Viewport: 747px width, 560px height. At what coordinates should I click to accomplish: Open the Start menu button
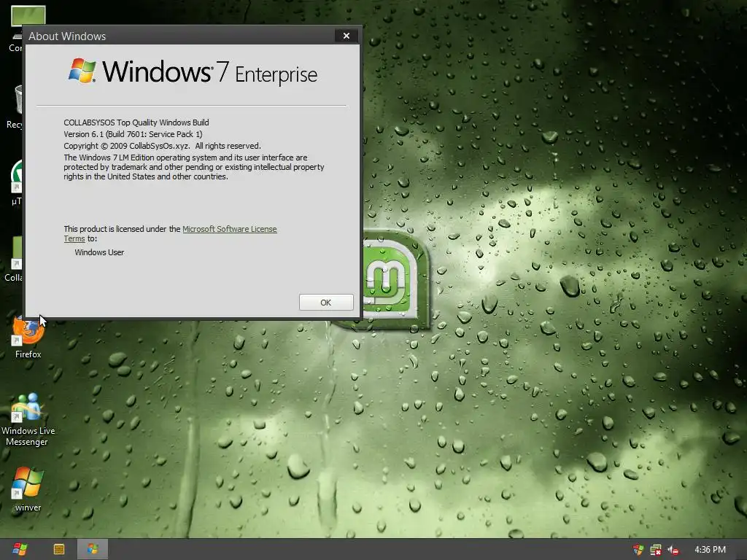click(x=20, y=550)
